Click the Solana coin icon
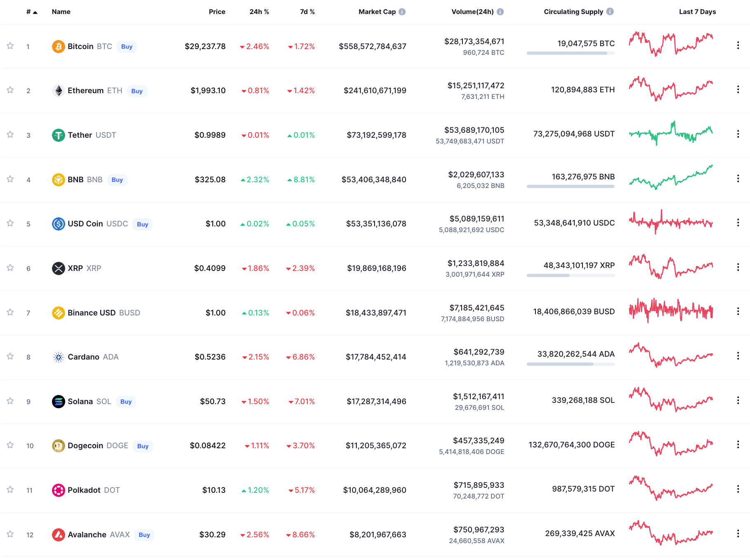The width and height of the screenshot is (750, 560). tap(59, 401)
